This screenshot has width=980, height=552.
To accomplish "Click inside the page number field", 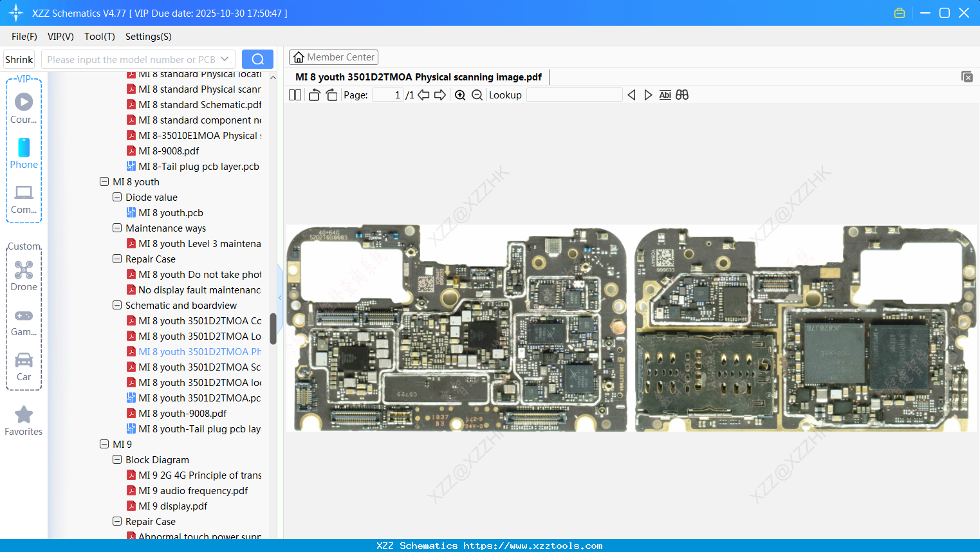I will [x=389, y=94].
